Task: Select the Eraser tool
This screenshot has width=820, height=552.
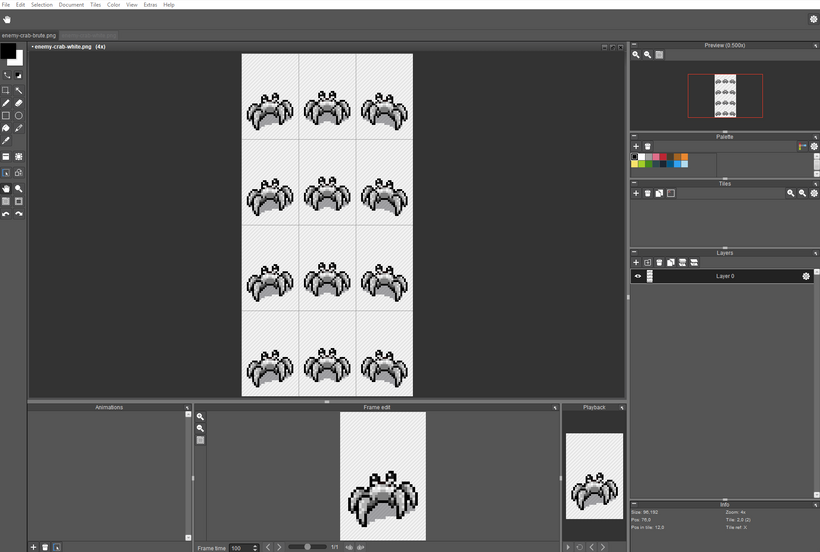Action: point(19,103)
